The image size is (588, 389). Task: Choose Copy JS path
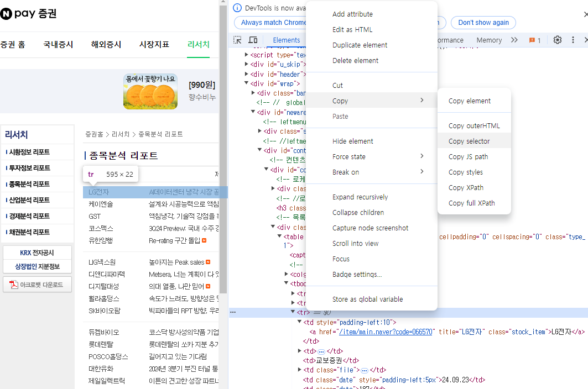[474, 156]
